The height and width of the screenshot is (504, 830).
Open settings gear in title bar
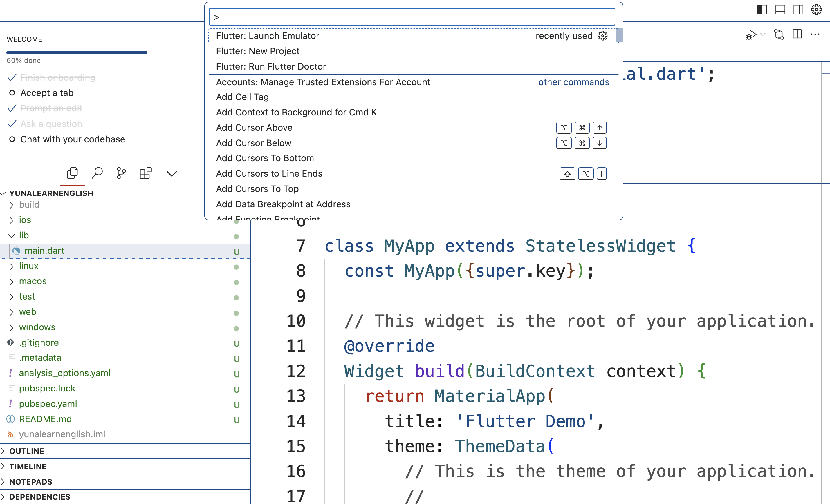point(816,10)
